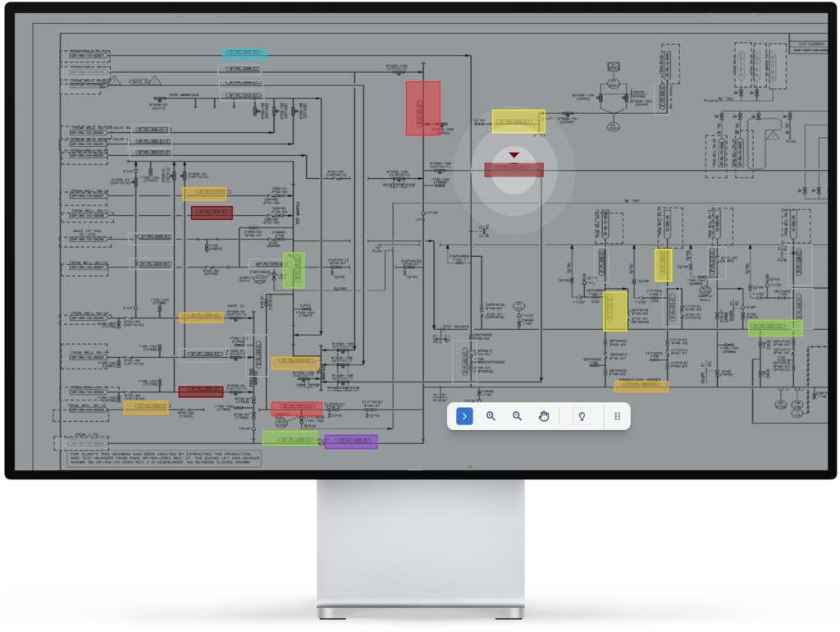Select the vertical green highlighted tag
This screenshot has width=840, height=632.
294,271
